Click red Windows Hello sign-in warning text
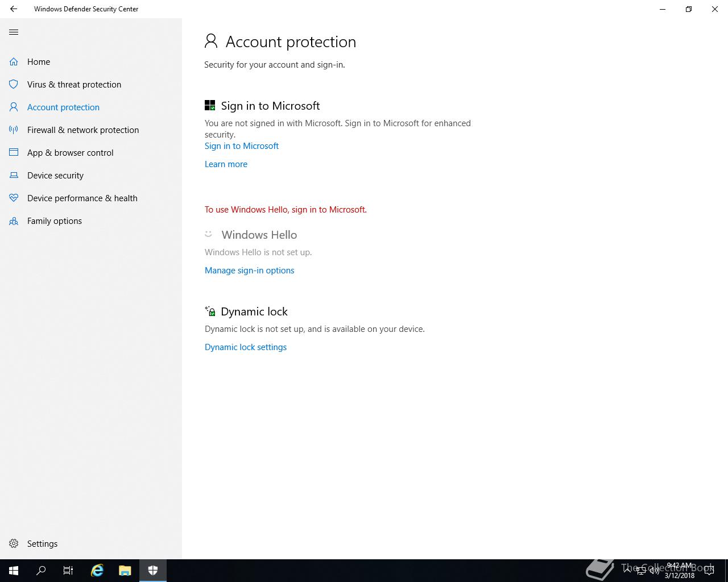 coord(286,210)
